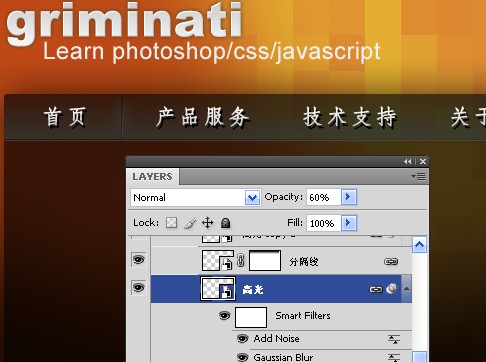
Task: Open Gaussian Blur filter blending options icon
Action: [394, 358]
